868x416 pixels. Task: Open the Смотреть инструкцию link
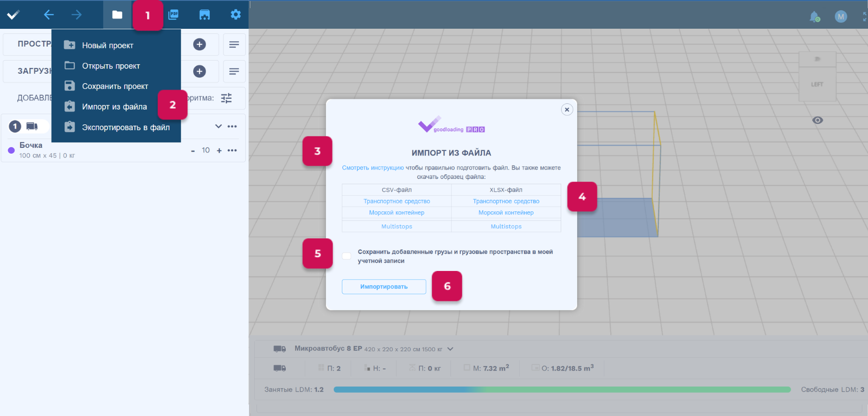pos(373,168)
